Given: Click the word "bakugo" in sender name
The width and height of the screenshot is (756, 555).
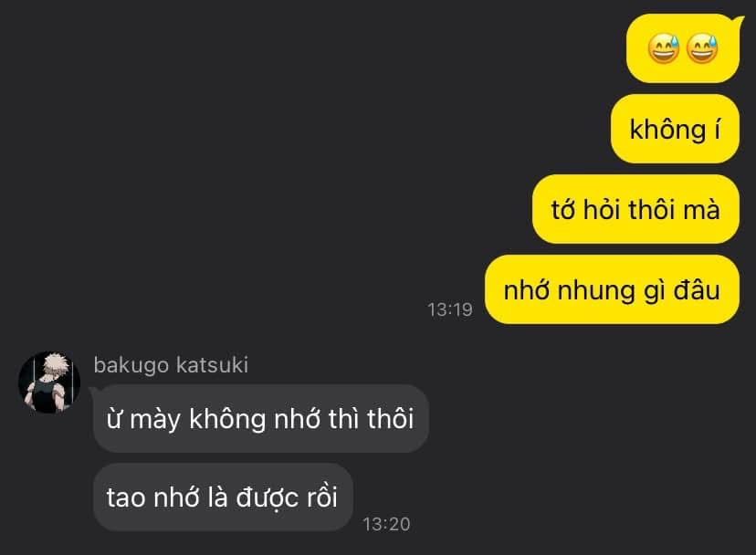Looking at the screenshot, I should tap(131, 366).
